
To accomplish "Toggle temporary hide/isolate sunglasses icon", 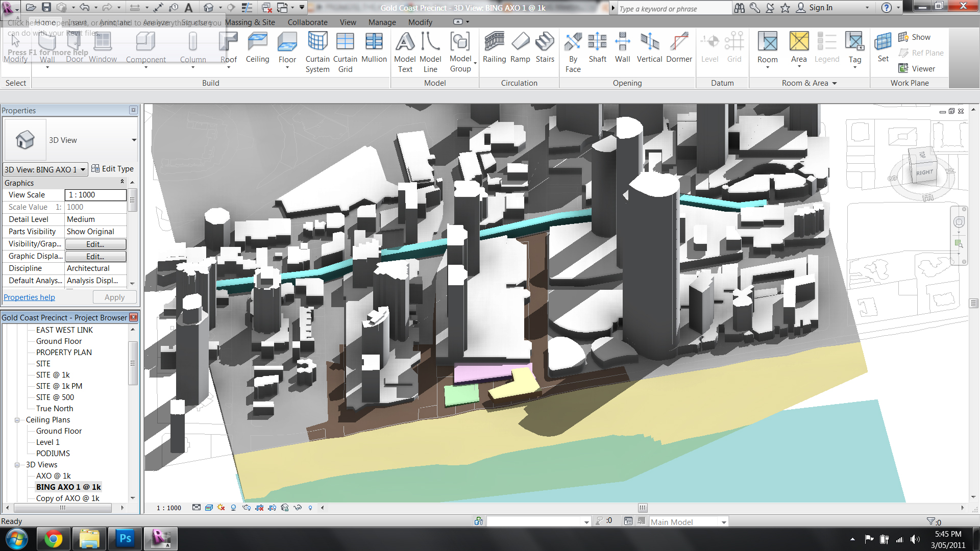I will [298, 508].
